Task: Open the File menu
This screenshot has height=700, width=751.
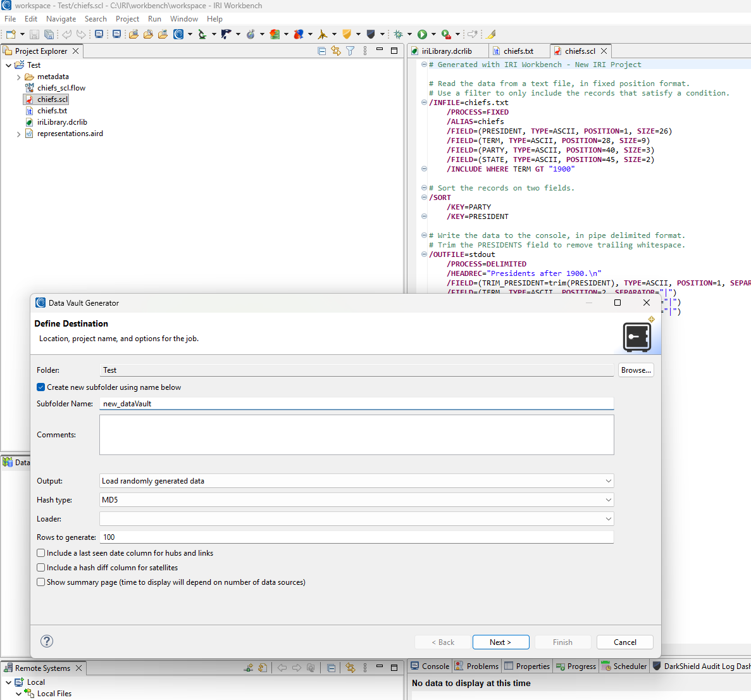Action: click(10, 19)
